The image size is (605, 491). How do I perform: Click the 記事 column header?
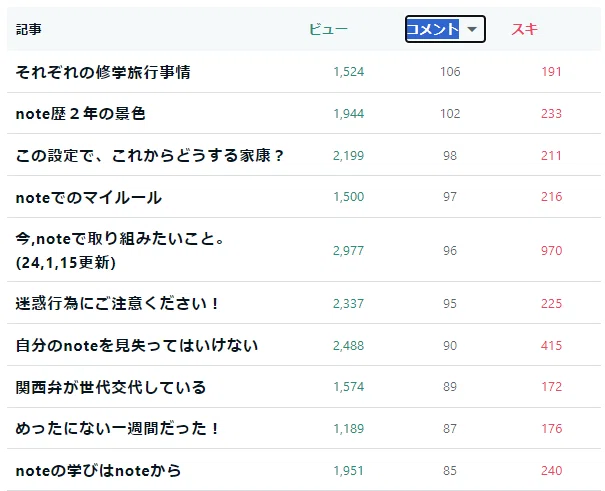[x=29, y=29]
